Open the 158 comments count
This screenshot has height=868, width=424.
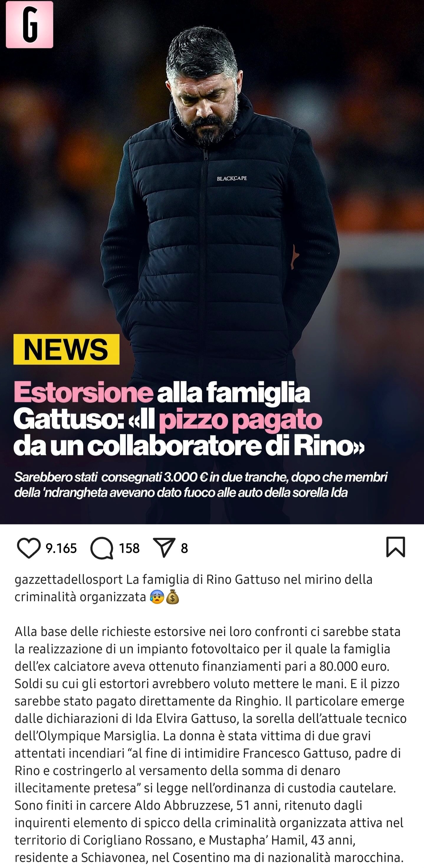[129, 549]
